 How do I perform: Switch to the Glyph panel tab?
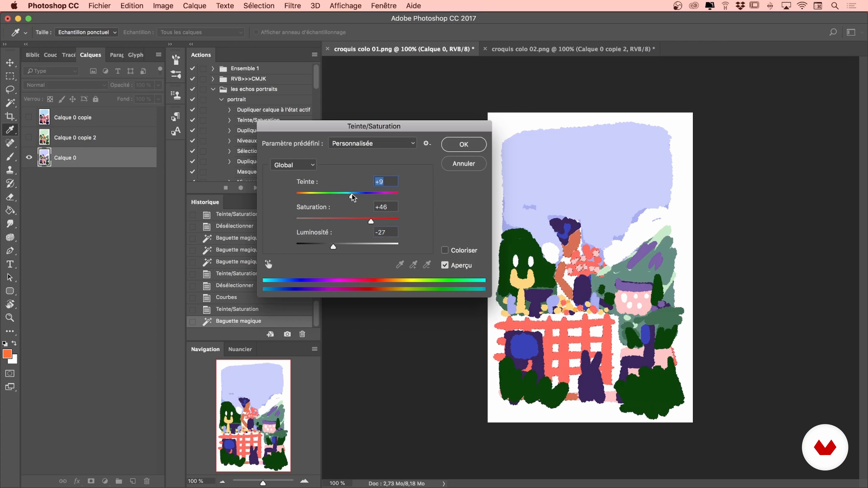point(135,55)
